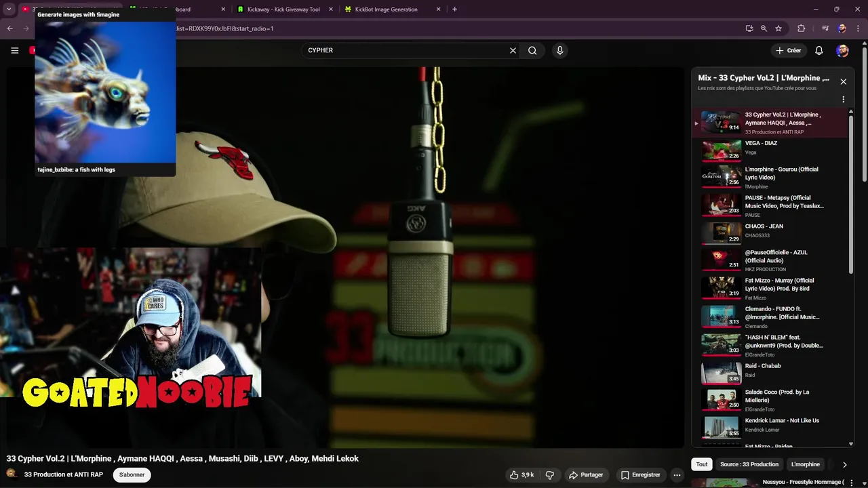868x488 pixels.
Task: Select Source : 33 Production chip
Action: (x=749, y=464)
